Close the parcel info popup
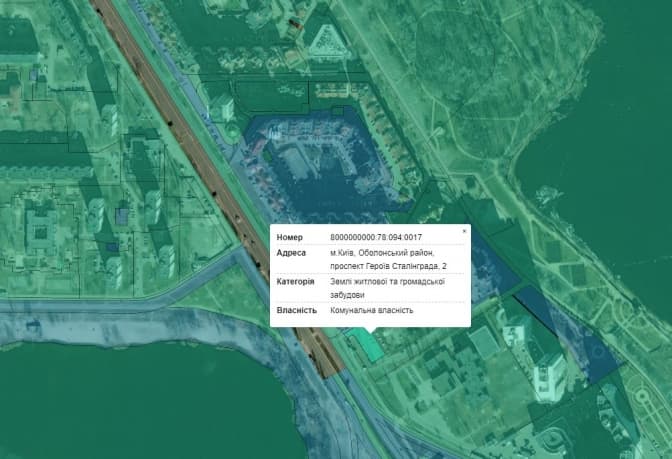 coord(464,231)
